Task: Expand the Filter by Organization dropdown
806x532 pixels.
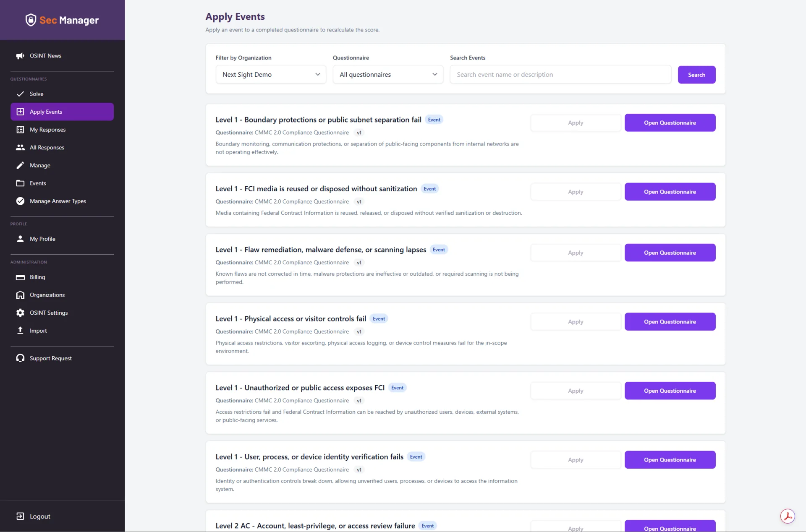Action: (271, 75)
